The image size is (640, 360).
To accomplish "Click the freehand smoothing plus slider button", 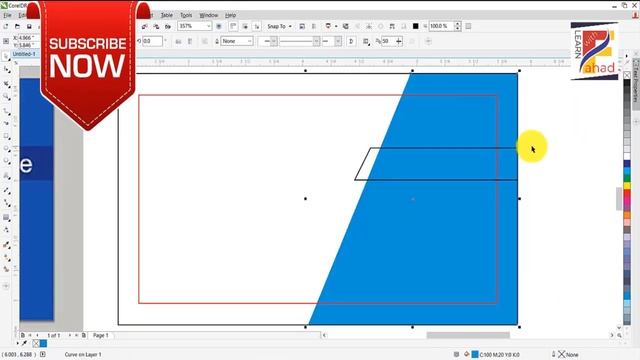I will 398,41.
